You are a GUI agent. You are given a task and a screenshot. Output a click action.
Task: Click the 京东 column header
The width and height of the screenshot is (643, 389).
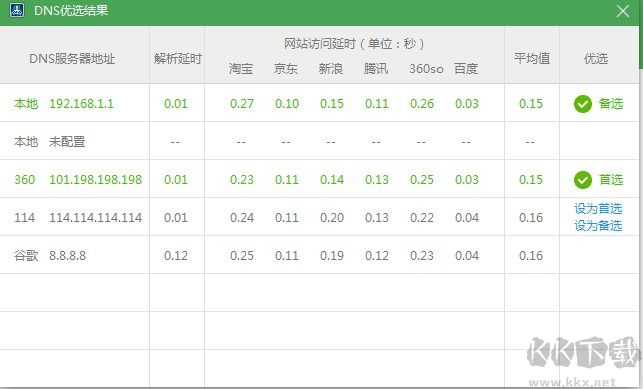tap(285, 68)
